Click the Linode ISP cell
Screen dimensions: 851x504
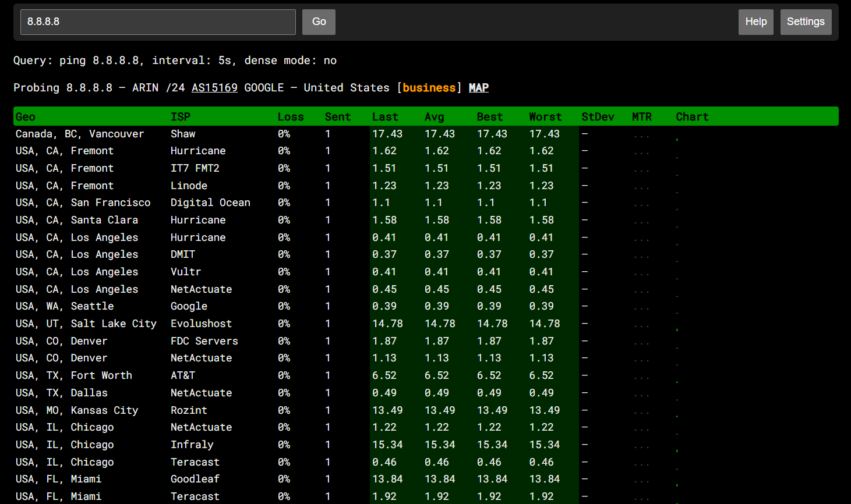189,186
